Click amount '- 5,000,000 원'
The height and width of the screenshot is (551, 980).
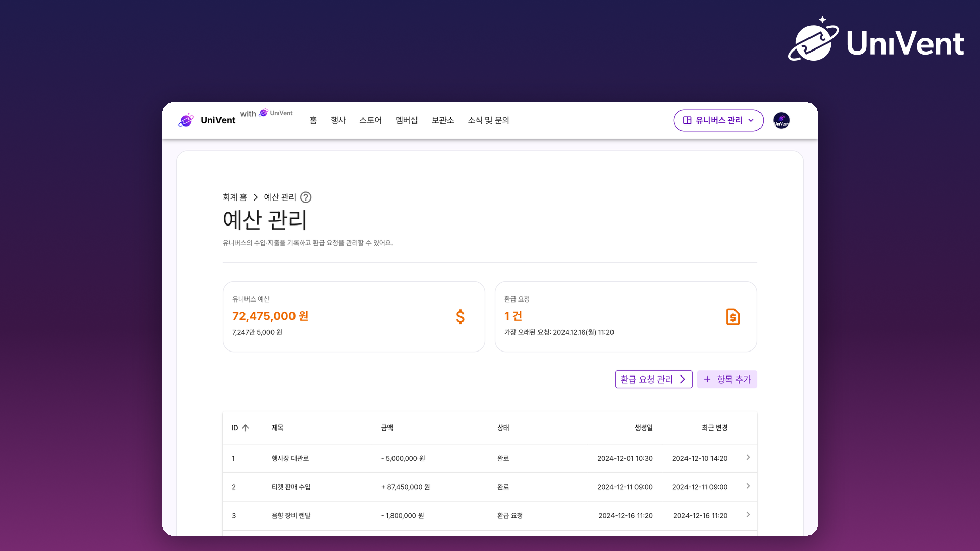click(403, 459)
